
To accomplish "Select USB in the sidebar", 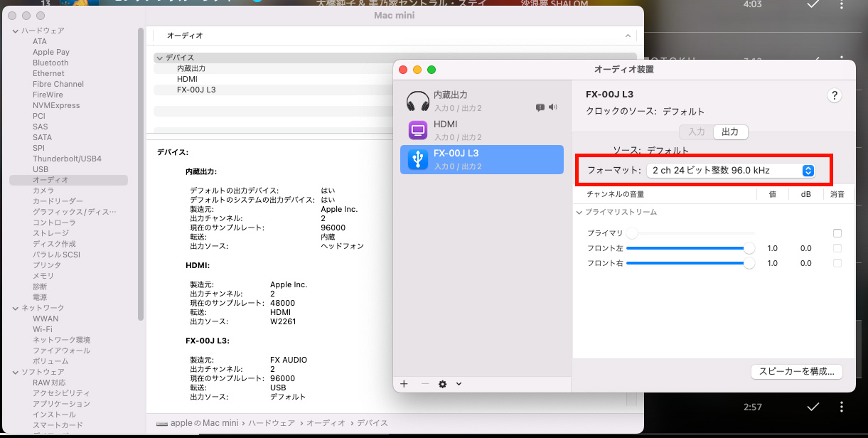I will tap(41, 169).
